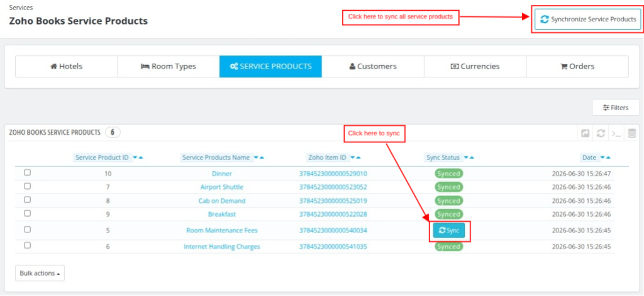This screenshot has width=644, height=296.
Task: Switch to the Hotels tab
Action: (x=67, y=66)
